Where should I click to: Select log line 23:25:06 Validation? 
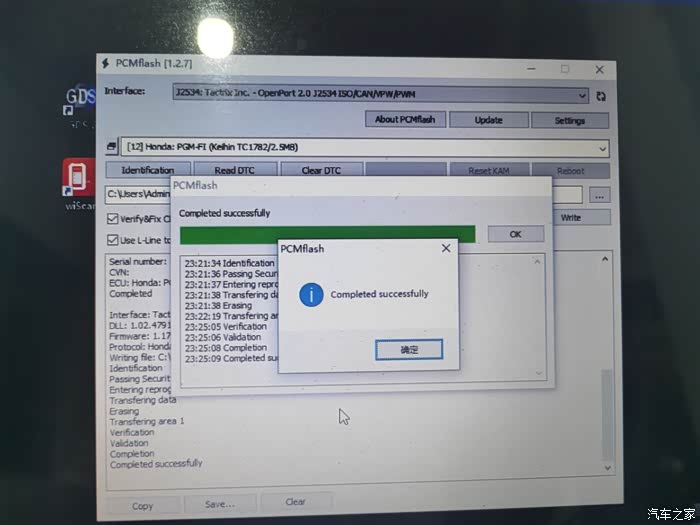coord(223,337)
